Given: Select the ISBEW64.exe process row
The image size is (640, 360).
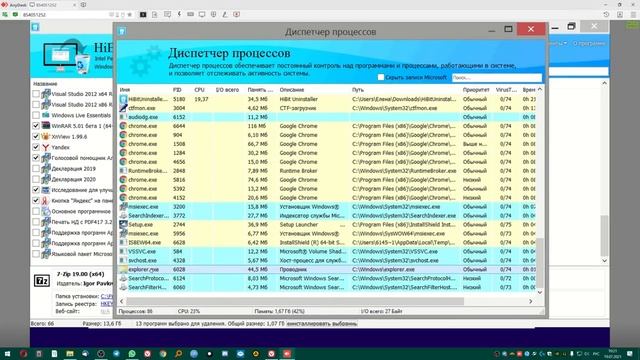Looking at the screenshot, I should (327, 242).
